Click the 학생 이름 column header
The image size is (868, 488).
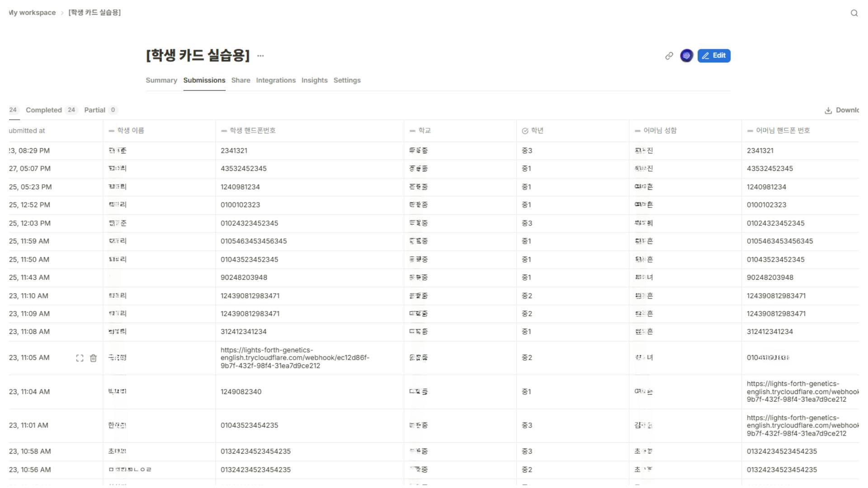point(159,131)
